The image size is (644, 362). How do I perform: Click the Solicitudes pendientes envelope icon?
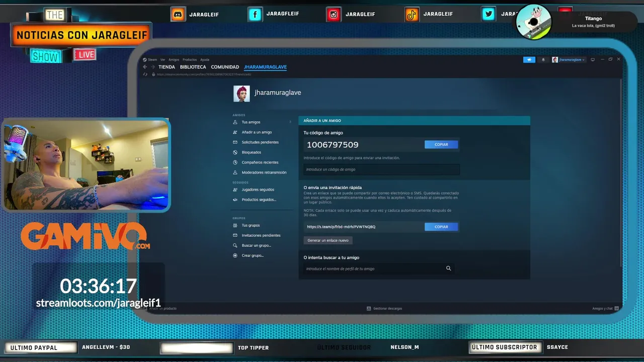[x=235, y=142]
